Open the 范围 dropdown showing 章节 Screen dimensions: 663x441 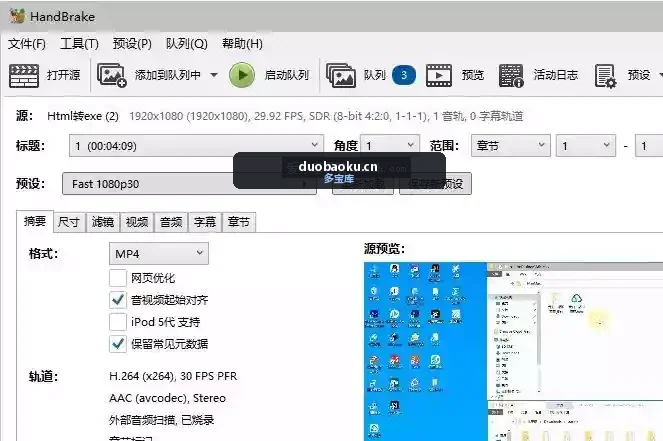click(x=511, y=145)
